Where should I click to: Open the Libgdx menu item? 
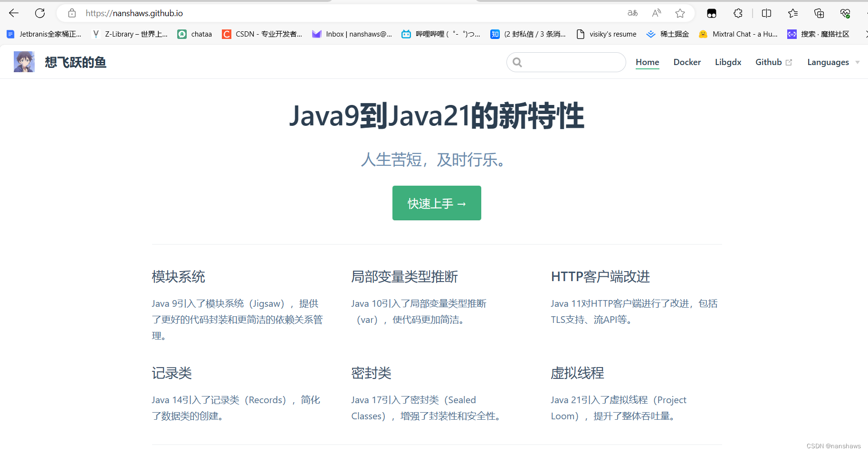click(x=728, y=62)
